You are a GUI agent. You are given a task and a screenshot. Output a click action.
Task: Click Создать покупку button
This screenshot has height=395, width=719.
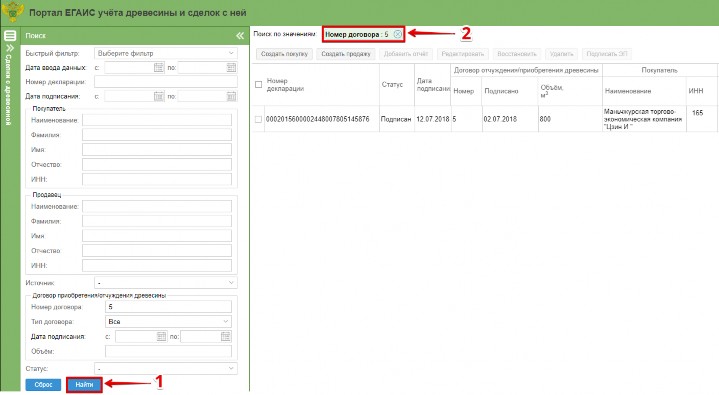pos(284,54)
